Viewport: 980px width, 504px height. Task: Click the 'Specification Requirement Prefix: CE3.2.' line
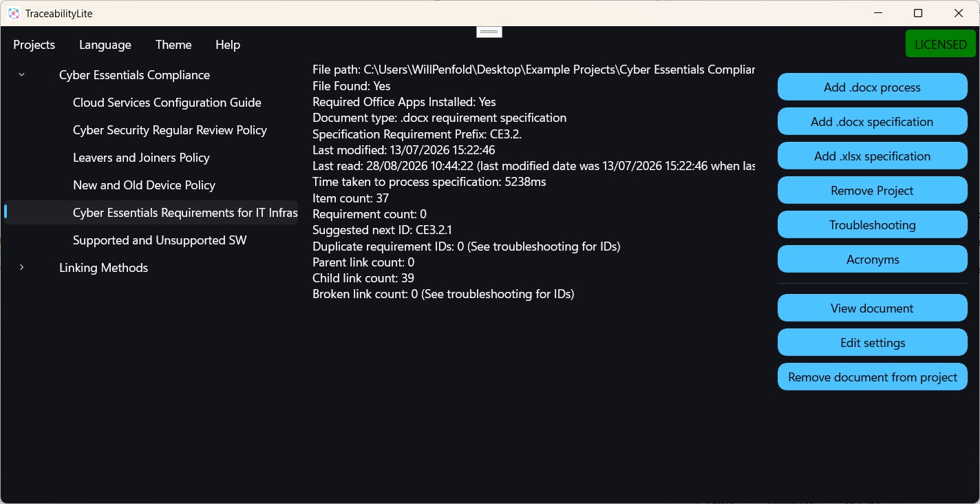pos(417,134)
